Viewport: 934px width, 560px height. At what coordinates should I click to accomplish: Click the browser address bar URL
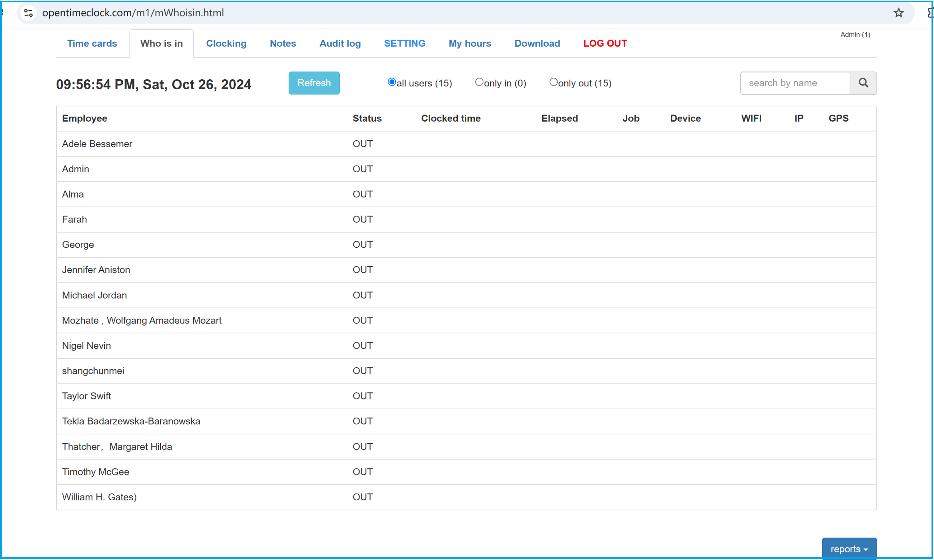pyautogui.click(x=133, y=13)
